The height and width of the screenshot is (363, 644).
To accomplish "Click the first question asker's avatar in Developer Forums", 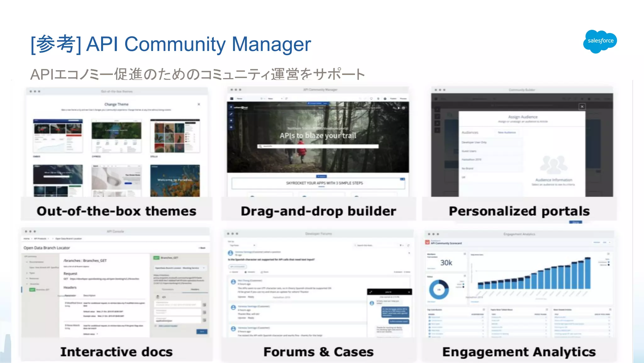I will (x=230, y=253).
